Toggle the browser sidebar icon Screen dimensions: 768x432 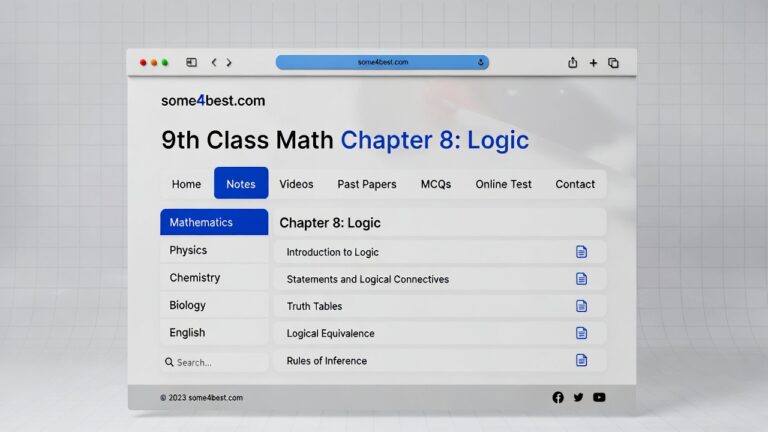[192, 62]
